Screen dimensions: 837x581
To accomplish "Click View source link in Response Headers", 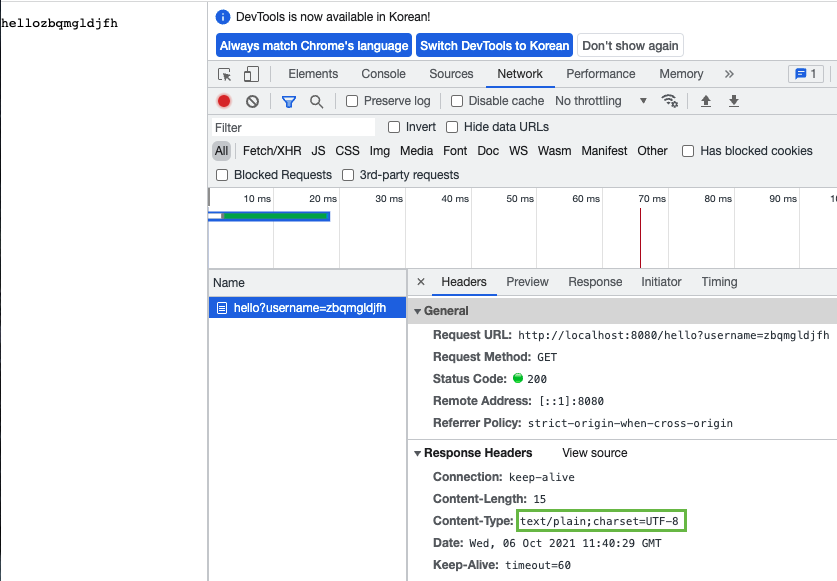I will pyautogui.click(x=595, y=453).
